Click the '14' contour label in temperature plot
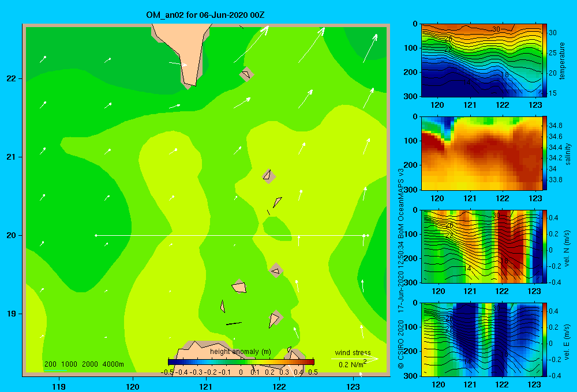The height and width of the screenshot is (392, 577). (467, 82)
